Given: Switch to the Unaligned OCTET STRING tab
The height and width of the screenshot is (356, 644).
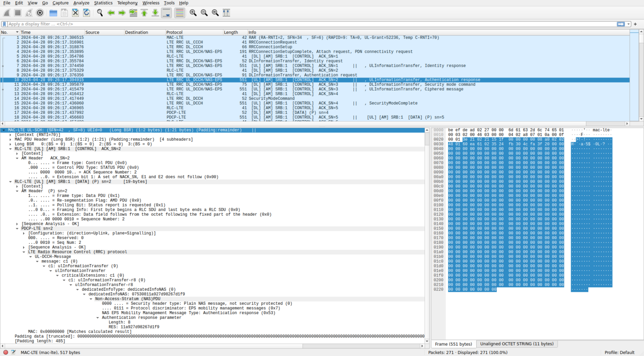Looking at the screenshot, I should click(x=517, y=343).
